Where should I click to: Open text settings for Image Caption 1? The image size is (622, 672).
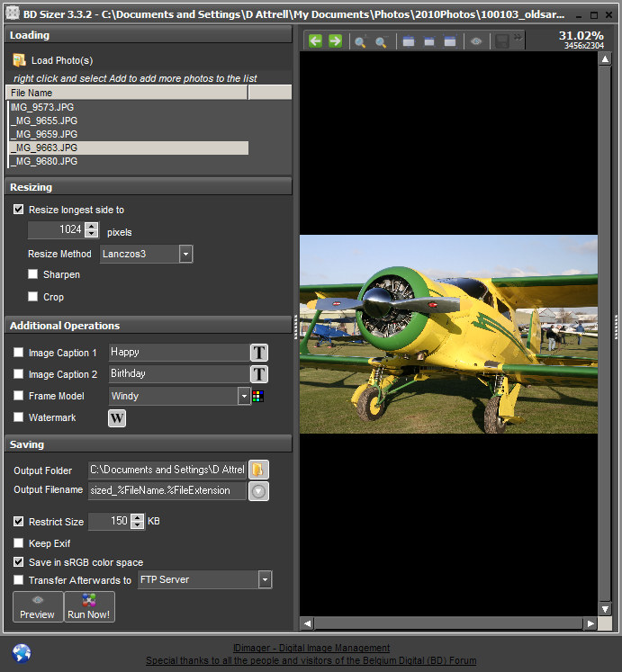[x=258, y=353]
